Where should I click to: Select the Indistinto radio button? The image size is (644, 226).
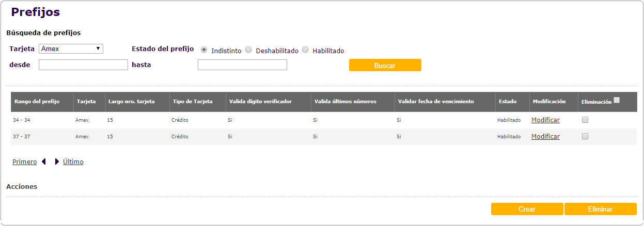[x=204, y=50]
